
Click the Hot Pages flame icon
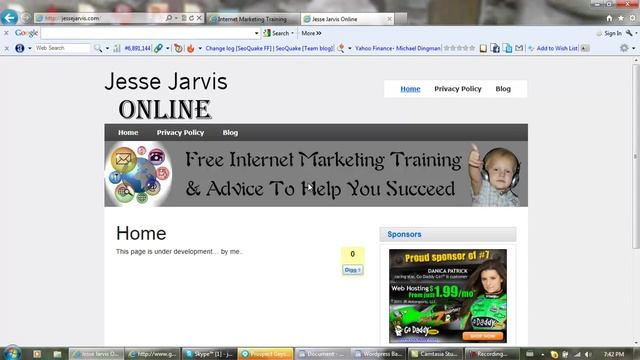point(191,48)
